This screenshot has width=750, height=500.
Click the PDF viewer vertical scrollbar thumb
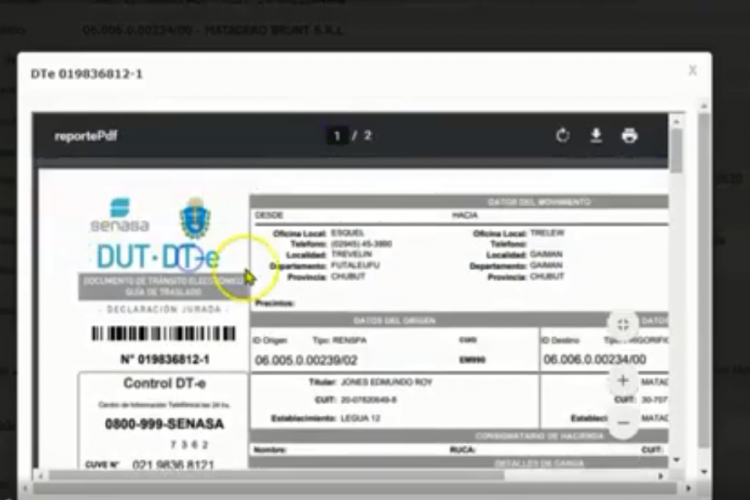676,151
